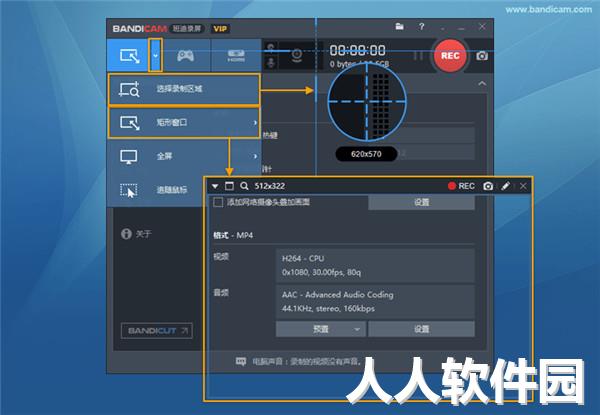Open the 预置 presets dropdown
Screen dimensions: 600x415
(x=321, y=329)
